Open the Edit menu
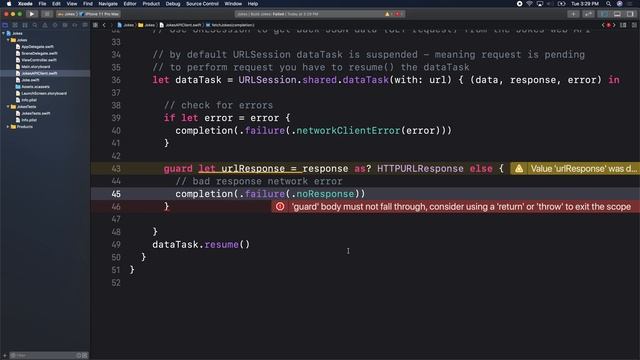 [56, 4]
